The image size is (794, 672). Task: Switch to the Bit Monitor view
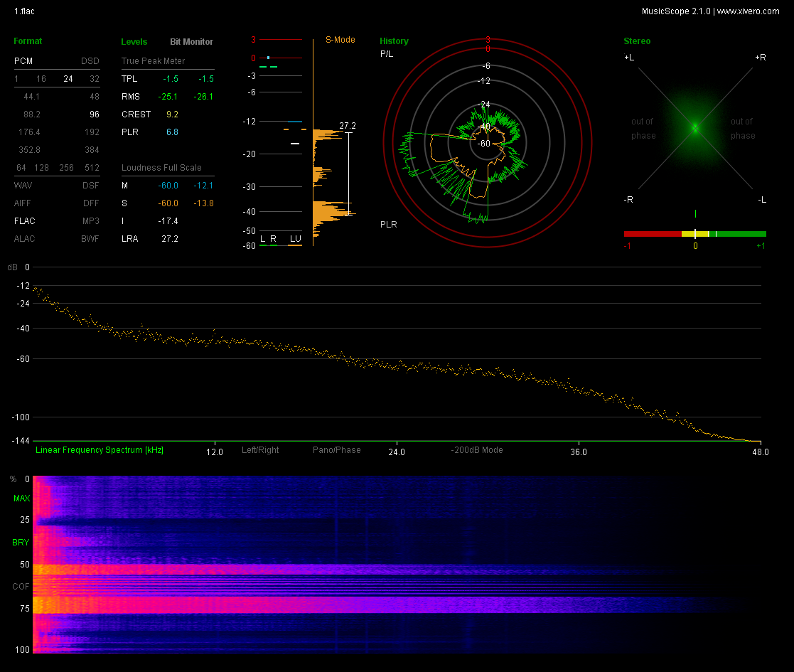[191, 42]
